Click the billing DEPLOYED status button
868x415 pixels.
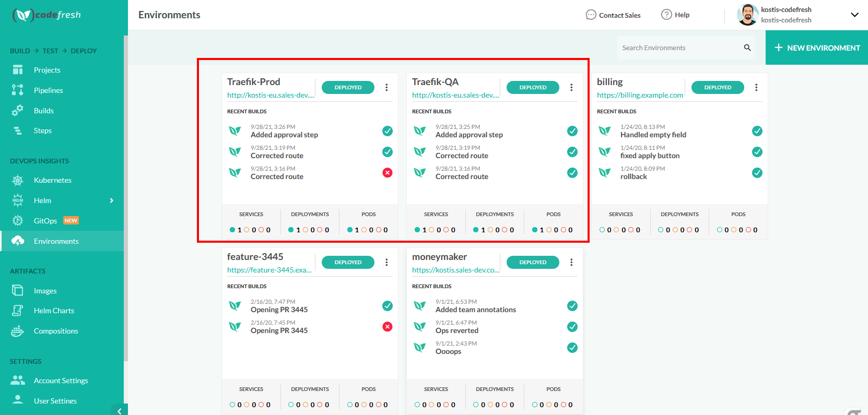click(x=718, y=87)
